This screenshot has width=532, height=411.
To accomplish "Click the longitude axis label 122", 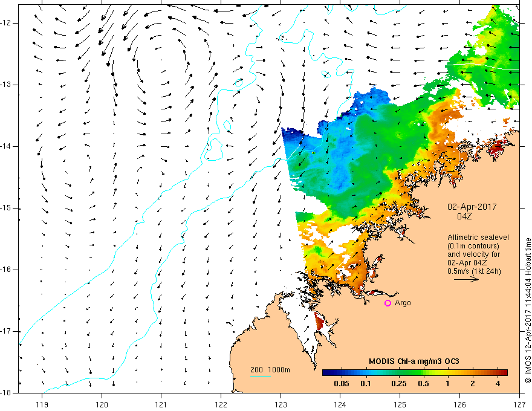I will 221,404.
